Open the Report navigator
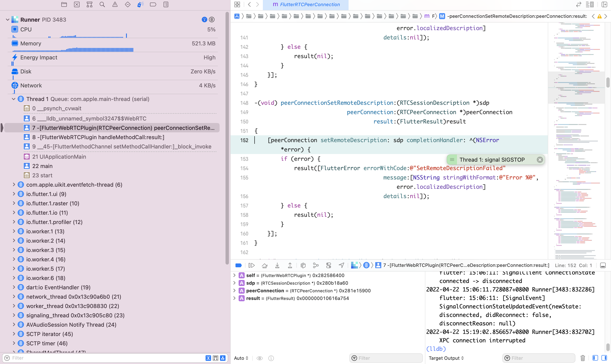This screenshot has width=611, height=364. click(x=165, y=4)
